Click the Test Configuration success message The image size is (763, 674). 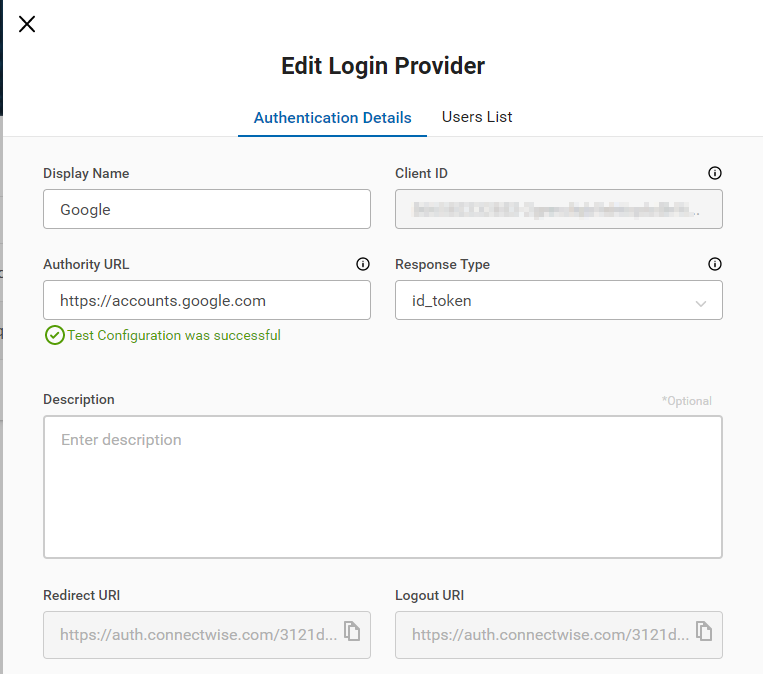174,336
